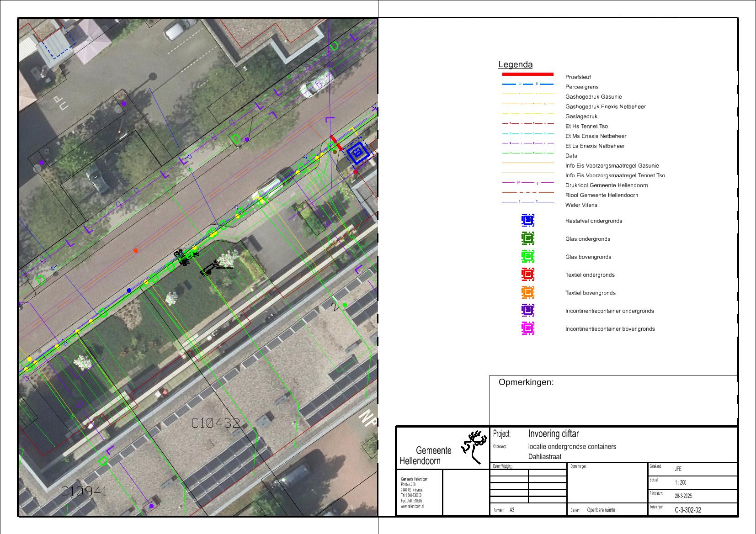This screenshot has height=534, width=756.
Task: Click the Invoering diftar project title
Action: pos(553,434)
